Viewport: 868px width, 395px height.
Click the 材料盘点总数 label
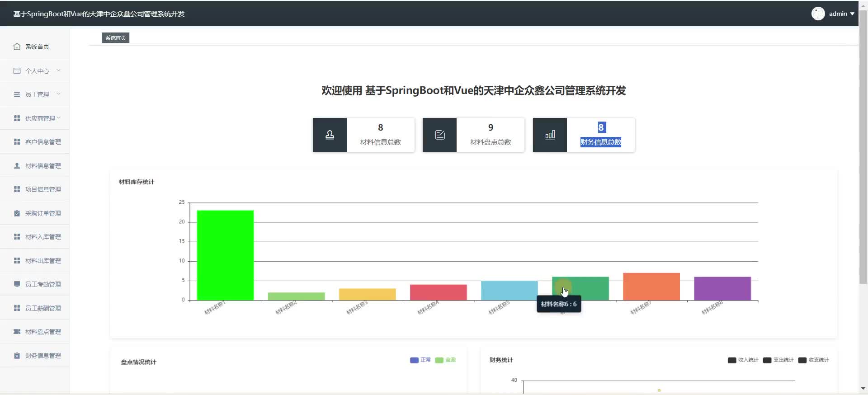(x=491, y=142)
